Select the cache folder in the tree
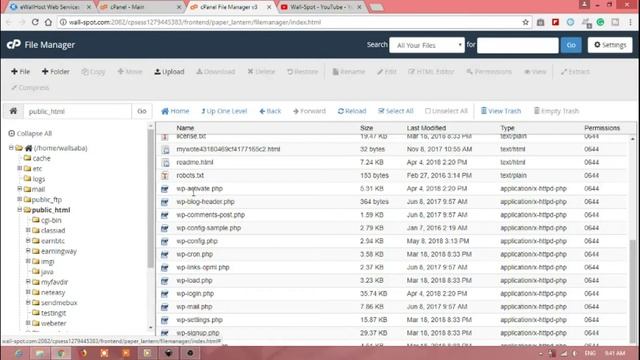 [41, 158]
